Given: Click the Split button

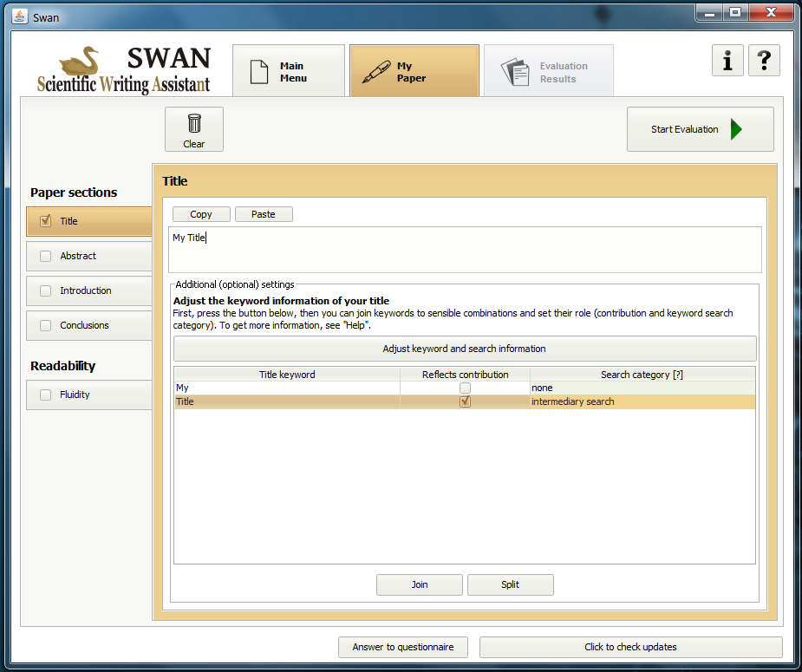Looking at the screenshot, I should pyautogui.click(x=510, y=584).
